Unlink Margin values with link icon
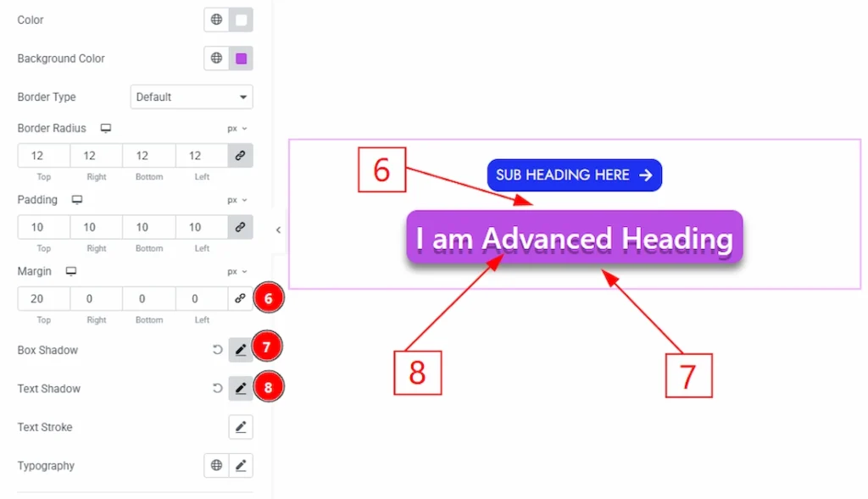Viewport: 868px width, 499px height. (240, 299)
